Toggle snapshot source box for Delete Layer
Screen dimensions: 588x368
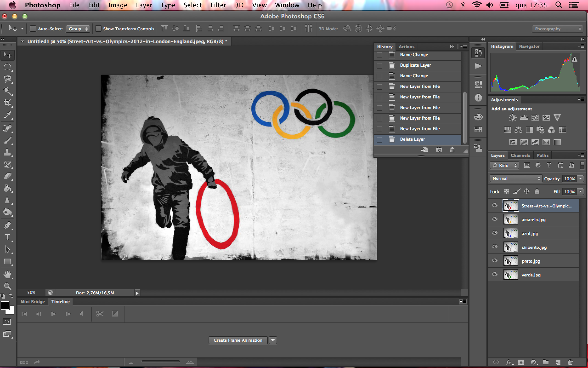click(379, 139)
